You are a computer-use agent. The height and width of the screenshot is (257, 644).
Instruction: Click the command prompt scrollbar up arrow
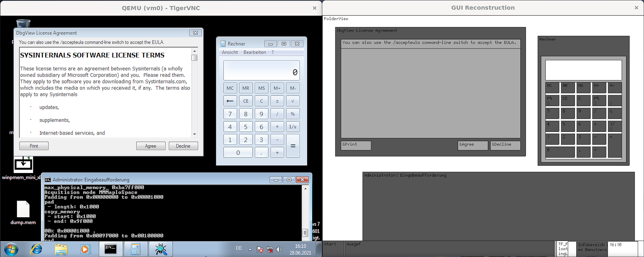point(305,189)
